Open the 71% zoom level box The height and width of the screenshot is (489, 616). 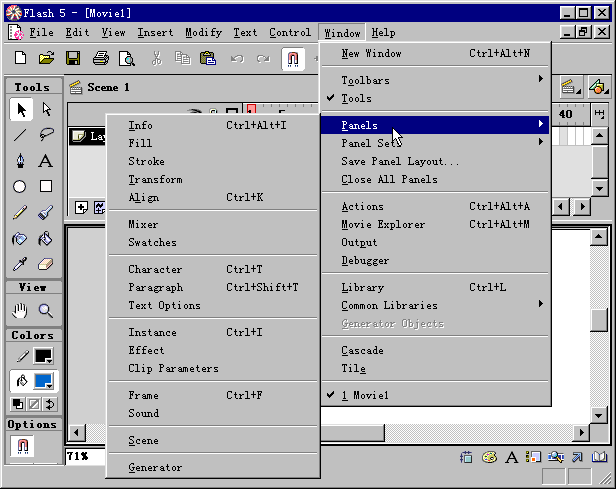[x=86, y=456]
